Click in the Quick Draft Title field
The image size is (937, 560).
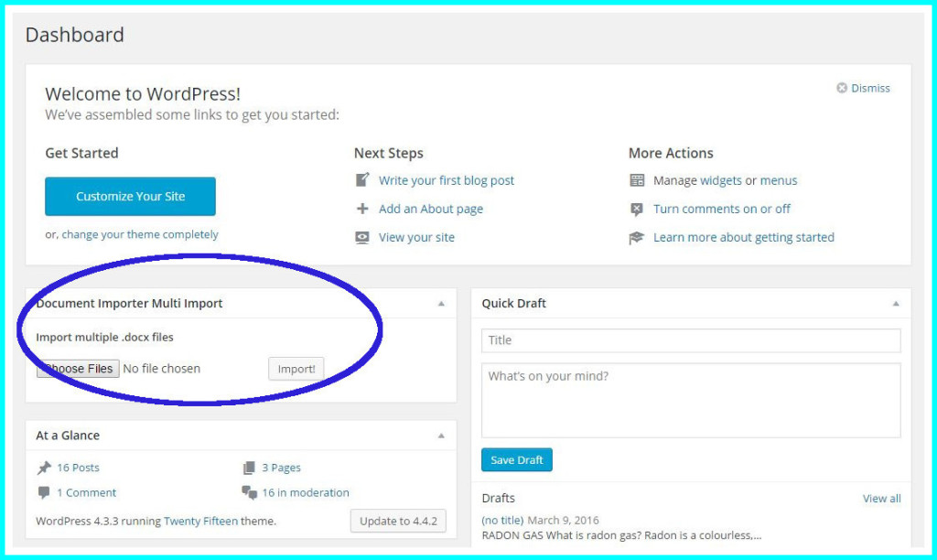coord(691,340)
